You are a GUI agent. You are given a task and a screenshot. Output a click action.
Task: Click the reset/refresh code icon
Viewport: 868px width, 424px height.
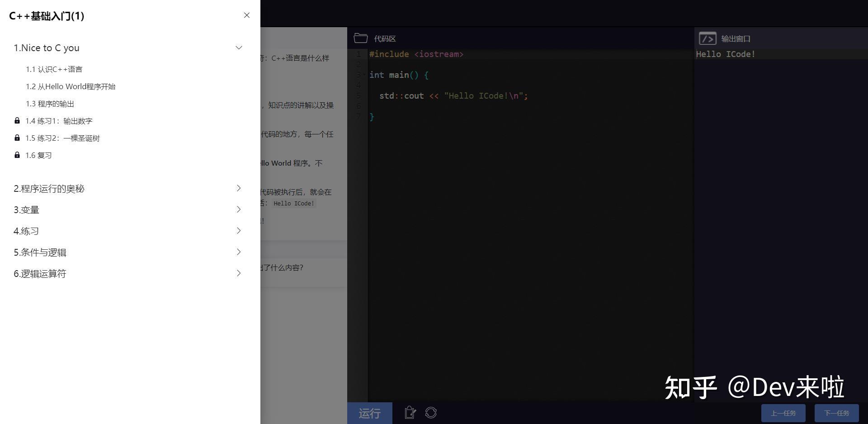click(x=431, y=412)
